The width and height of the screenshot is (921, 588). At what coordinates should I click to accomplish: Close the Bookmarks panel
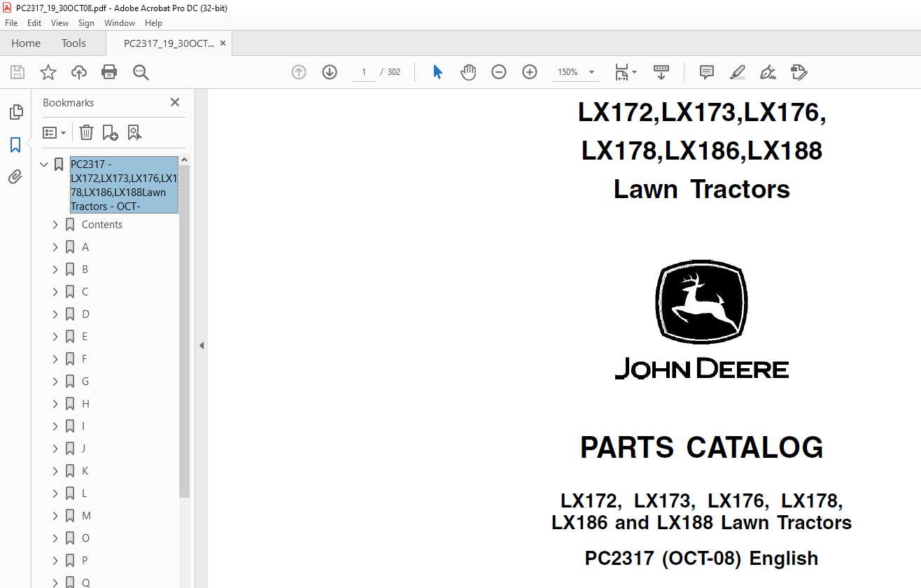(x=175, y=102)
